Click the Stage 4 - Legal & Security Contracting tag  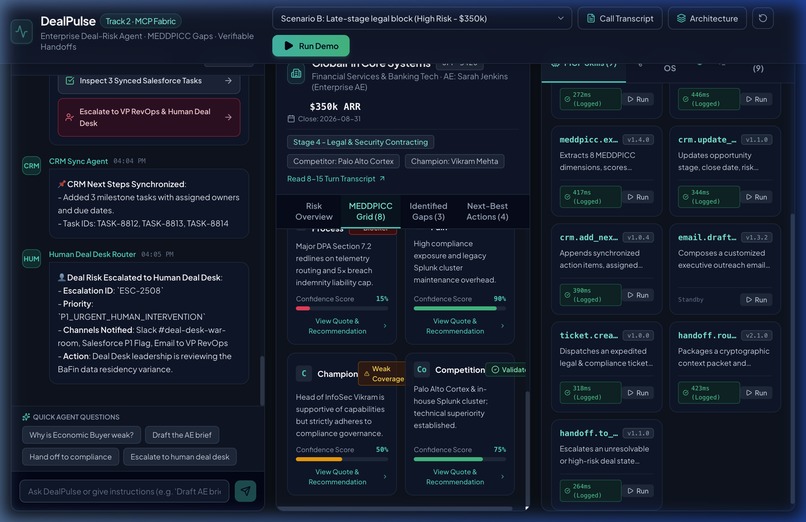pyautogui.click(x=360, y=142)
